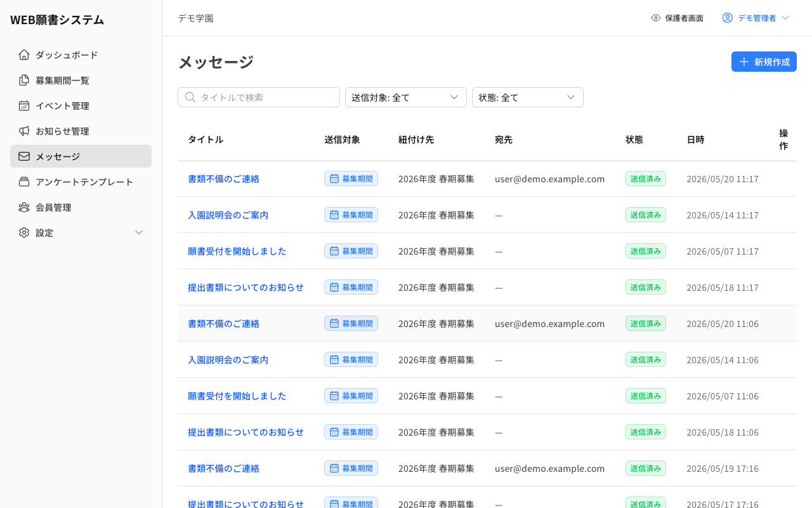Click 送信済み badge in 2026/05/20 11:17 row
The width and height of the screenshot is (812, 508).
pos(646,178)
